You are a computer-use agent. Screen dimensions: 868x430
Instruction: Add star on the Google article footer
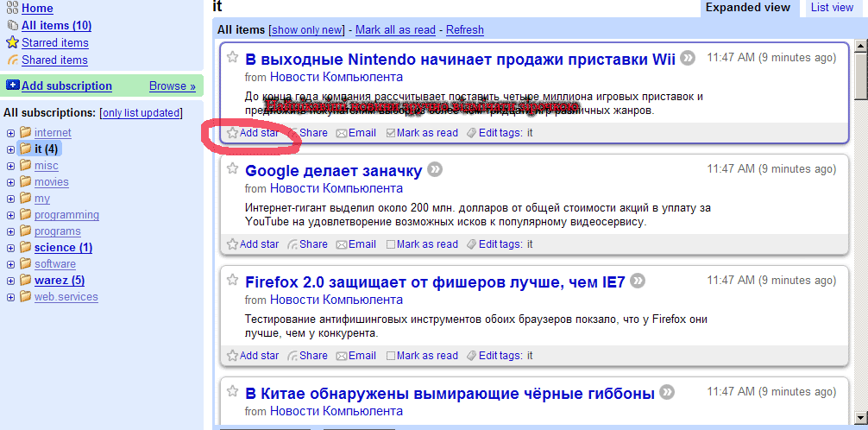coord(253,243)
